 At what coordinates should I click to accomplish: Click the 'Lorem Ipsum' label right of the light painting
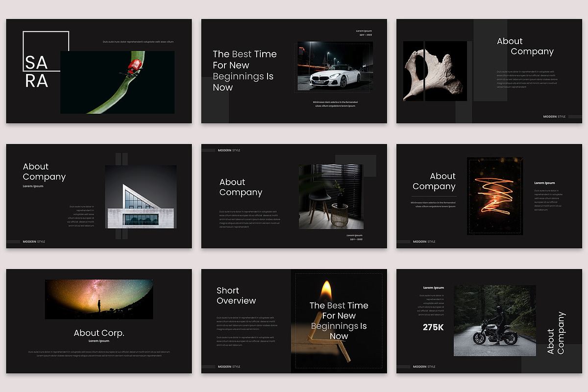[x=544, y=183]
